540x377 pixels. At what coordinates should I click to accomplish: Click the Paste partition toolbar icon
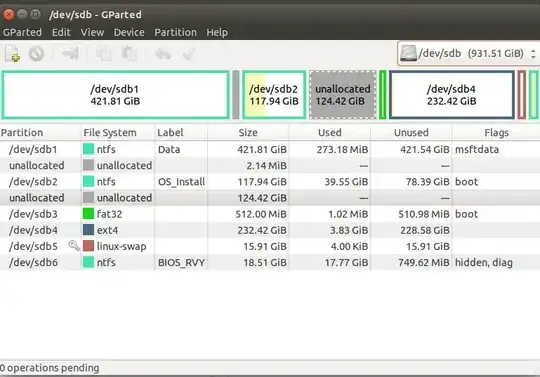tap(129, 54)
